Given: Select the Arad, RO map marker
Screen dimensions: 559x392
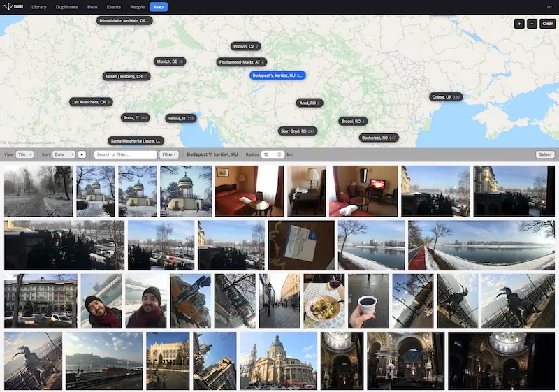Looking at the screenshot, I should click(310, 103).
